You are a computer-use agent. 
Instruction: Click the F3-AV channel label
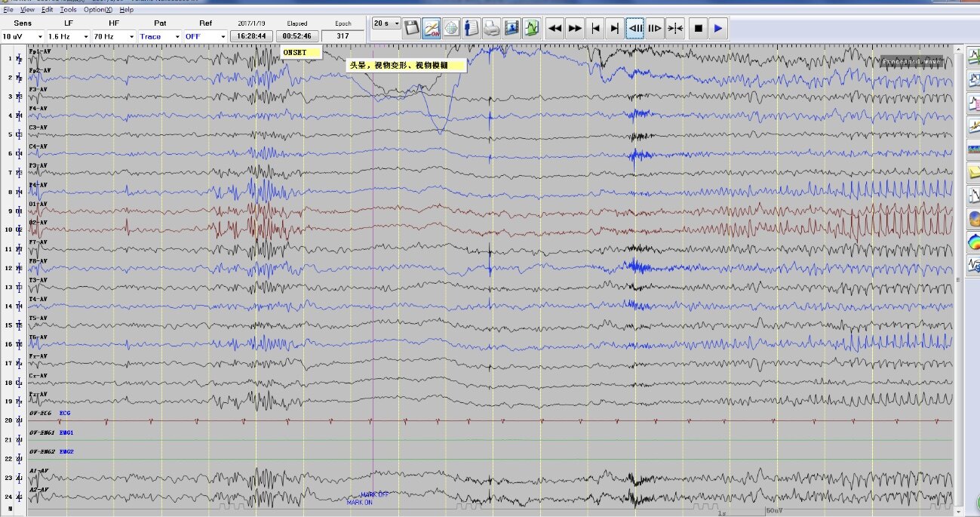tap(39, 90)
